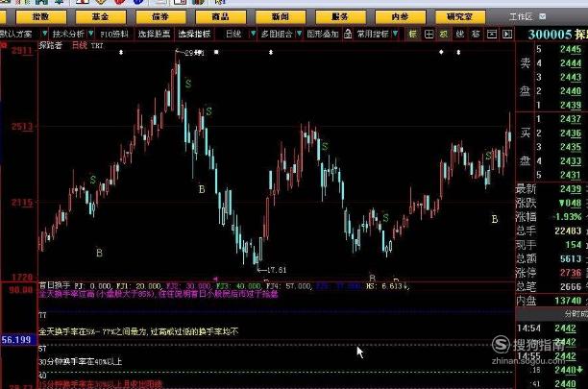Click the 总手 value 22483
This screenshot has height=389, width=588.
tap(568, 231)
